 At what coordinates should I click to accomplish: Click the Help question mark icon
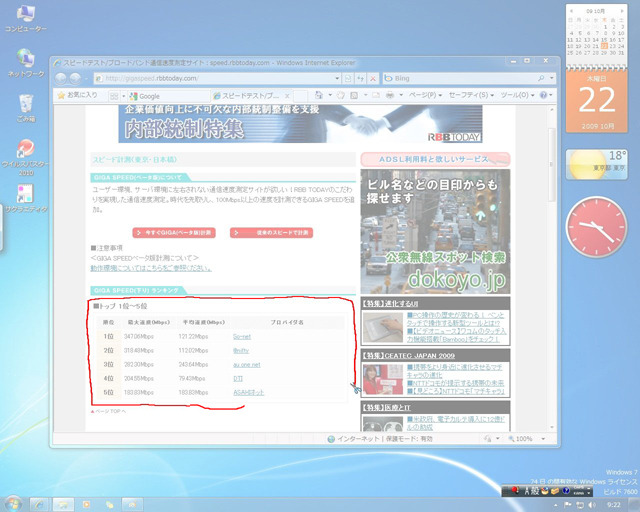[x=543, y=95]
